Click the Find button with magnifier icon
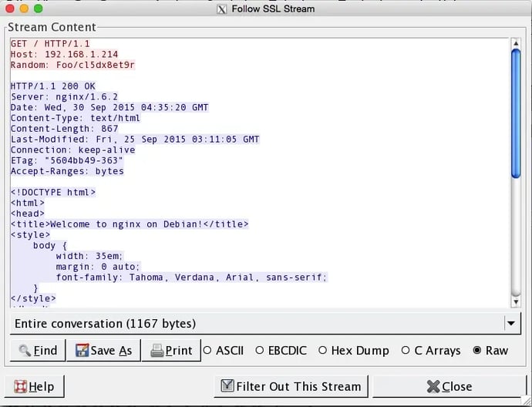The height and width of the screenshot is (407, 532). tap(38, 350)
